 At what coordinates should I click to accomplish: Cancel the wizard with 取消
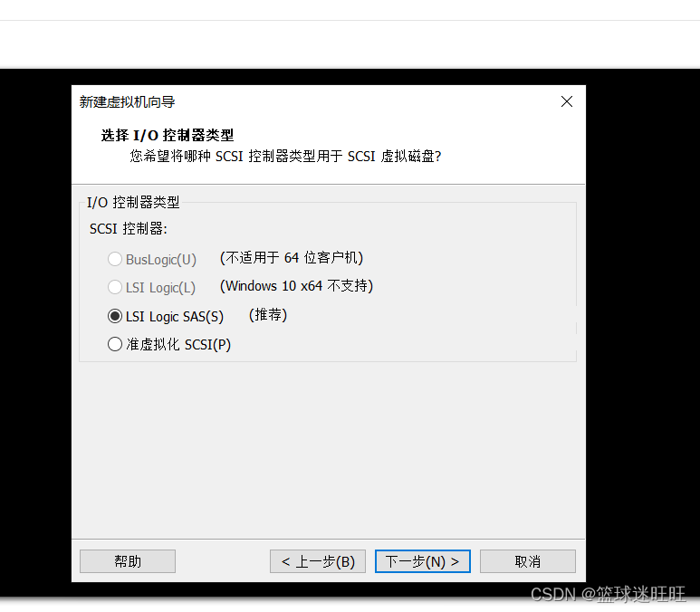528,561
